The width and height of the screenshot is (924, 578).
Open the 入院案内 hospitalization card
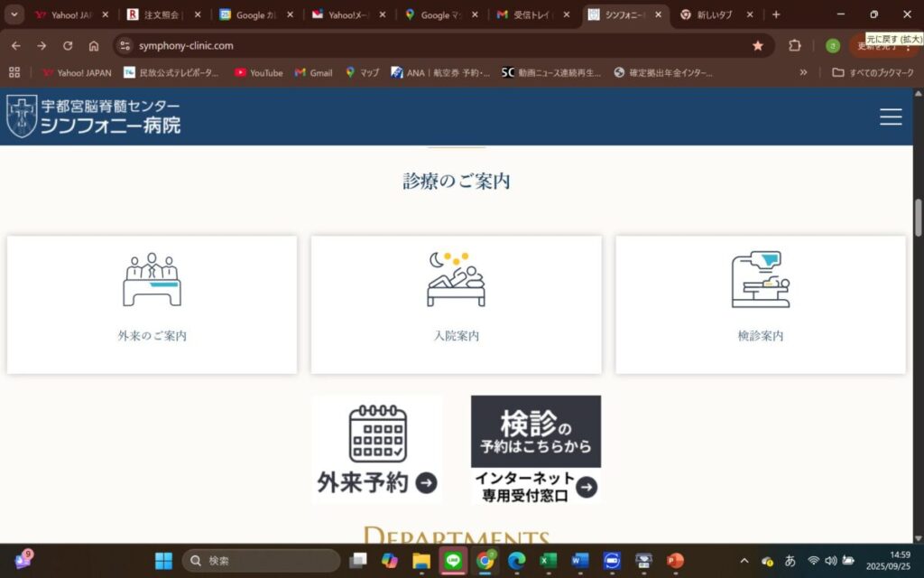[x=456, y=304]
